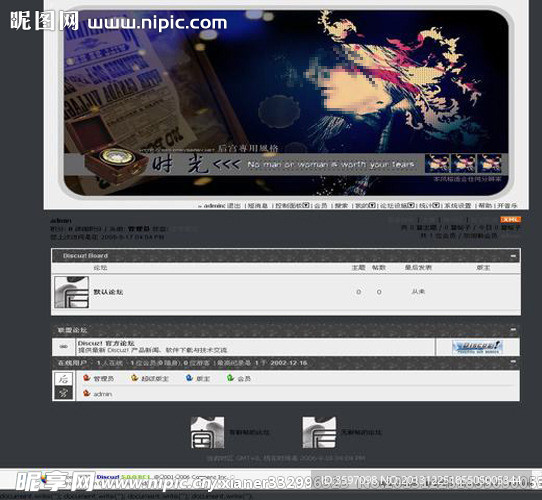Select the first header style thumbnail
The height and width of the screenshot is (500, 542).
point(438,163)
